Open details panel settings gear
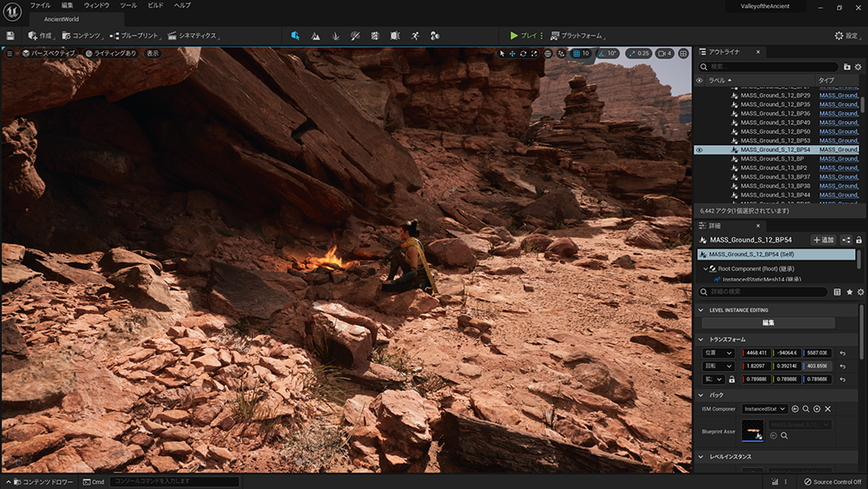868x489 pixels. click(860, 292)
